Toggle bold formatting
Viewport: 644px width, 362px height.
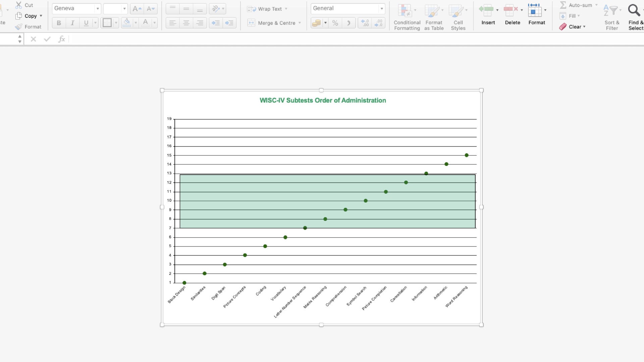coord(59,23)
